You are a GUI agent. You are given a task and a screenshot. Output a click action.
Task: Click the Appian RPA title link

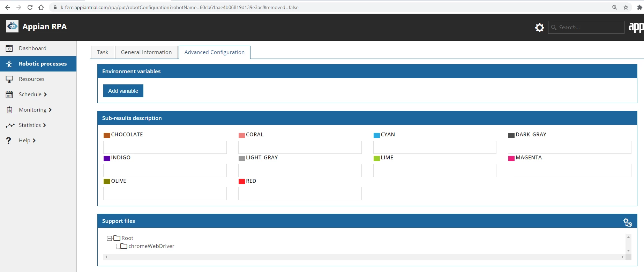pos(44,27)
